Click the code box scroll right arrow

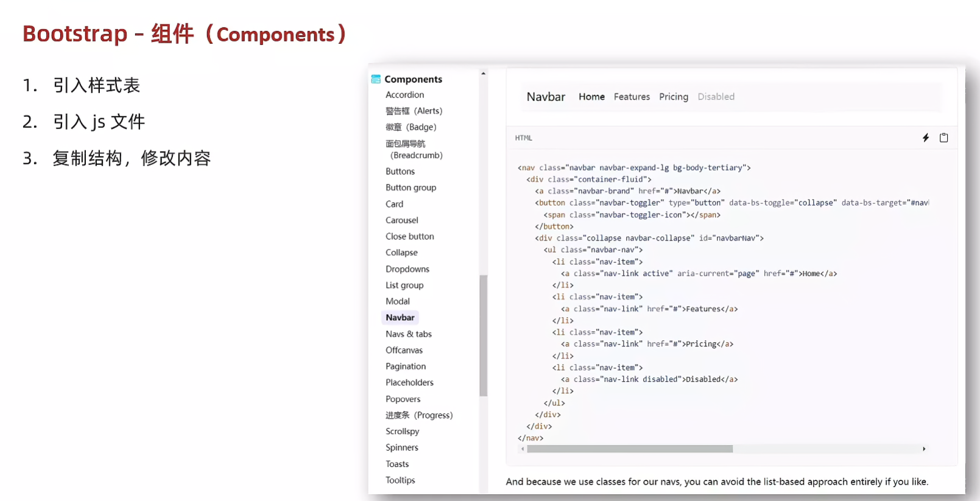pyautogui.click(x=924, y=449)
